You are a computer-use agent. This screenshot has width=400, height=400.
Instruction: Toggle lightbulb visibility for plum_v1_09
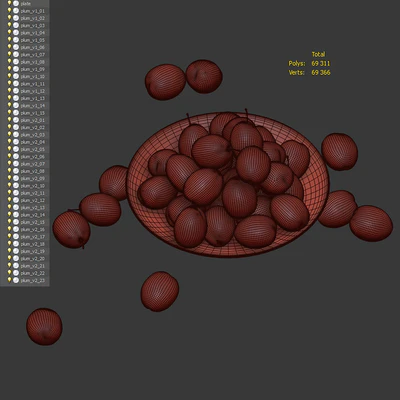(9, 69)
